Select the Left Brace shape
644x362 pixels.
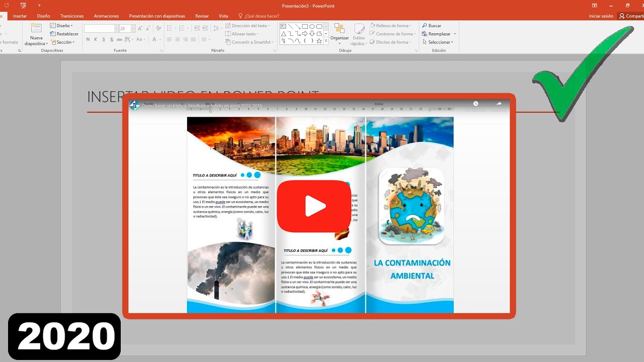(305, 41)
